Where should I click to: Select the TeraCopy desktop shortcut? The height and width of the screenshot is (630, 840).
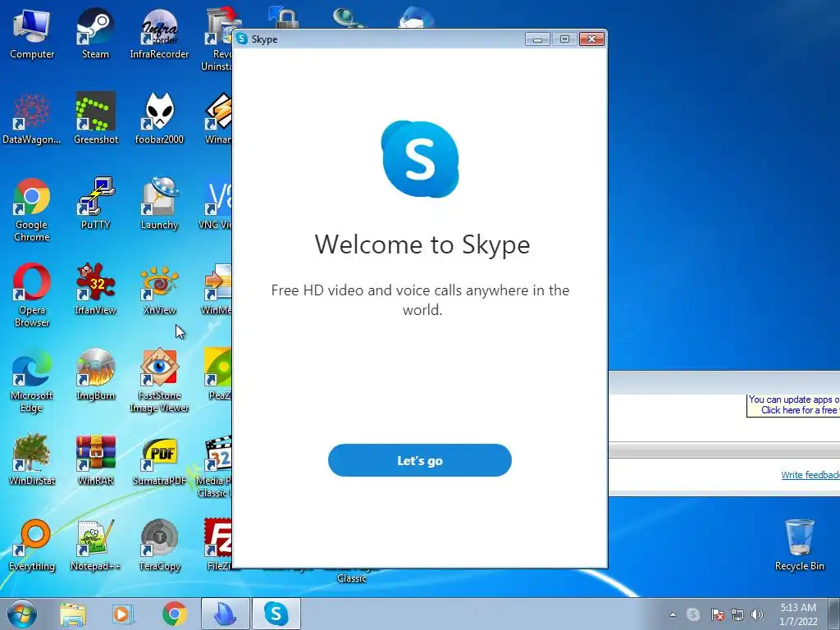(x=159, y=545)
